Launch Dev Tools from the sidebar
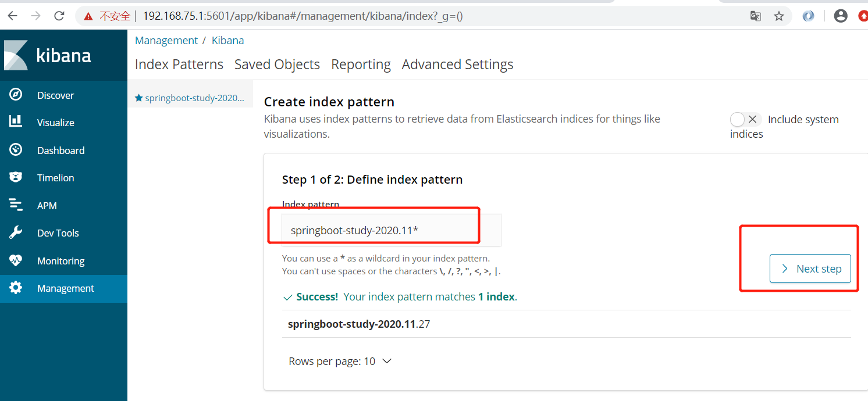The width and height of the screenshot is (868, 401). (x=58, y=232)
